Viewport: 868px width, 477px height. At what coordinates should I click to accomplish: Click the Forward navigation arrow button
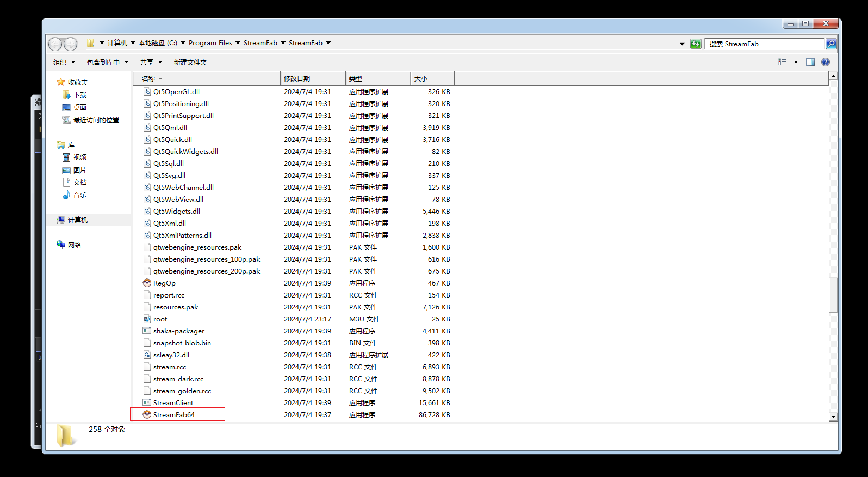point(71,44)
